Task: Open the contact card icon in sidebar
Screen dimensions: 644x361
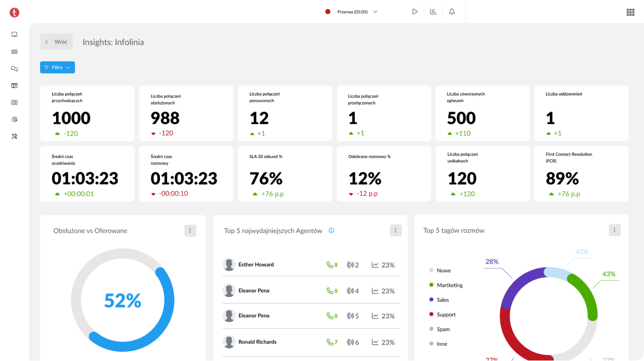Action: [x=14, y=86]
